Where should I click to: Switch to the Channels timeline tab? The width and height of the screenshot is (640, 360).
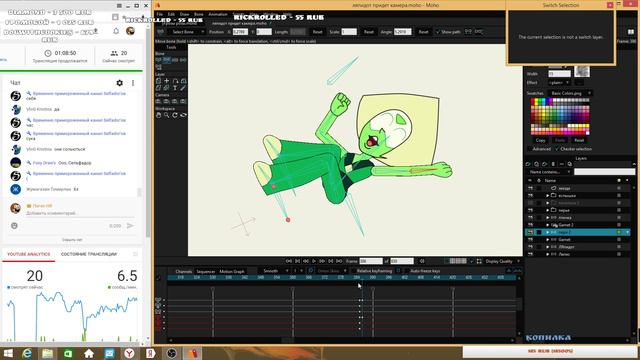183,271
